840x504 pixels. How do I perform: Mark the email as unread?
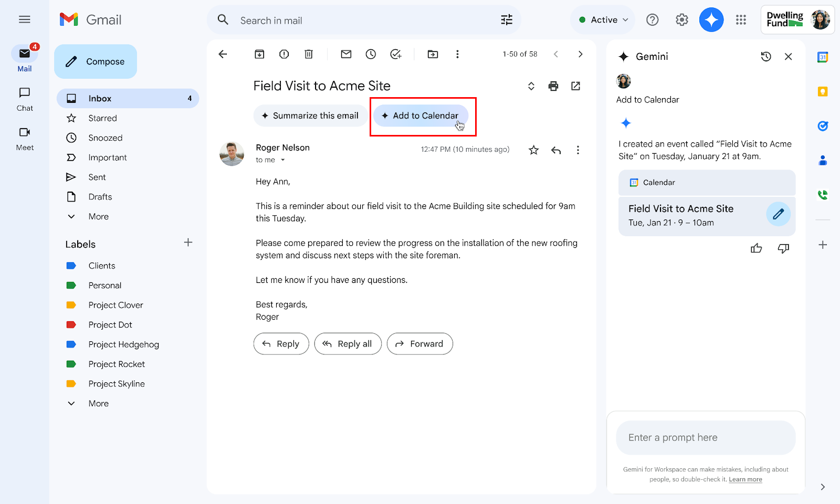pos(346,54)
